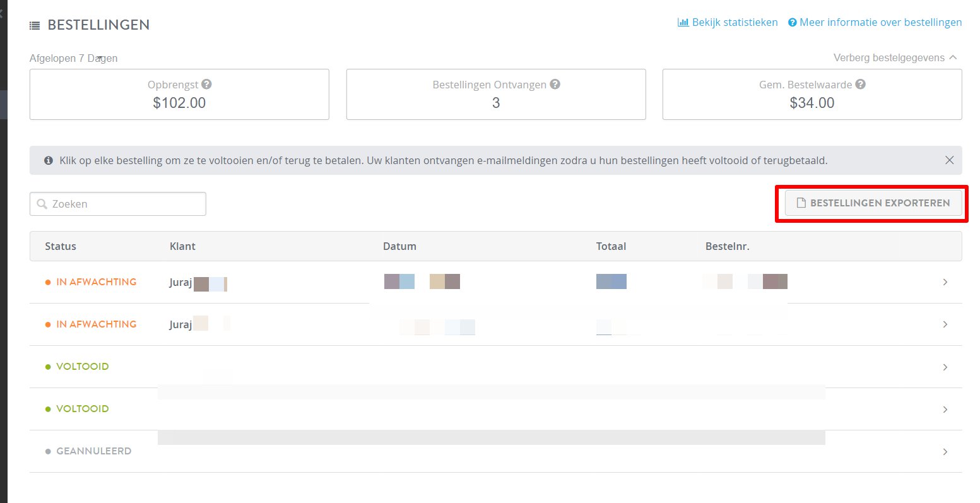
Task: Collapse details with Verberg bestelgegevens
Action: [895, 57]
